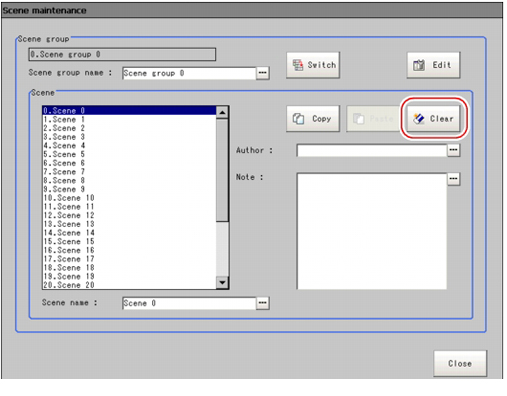Click the Clear scene button
The height and width of the screenshot is (396, 507).
coord(433,119)
